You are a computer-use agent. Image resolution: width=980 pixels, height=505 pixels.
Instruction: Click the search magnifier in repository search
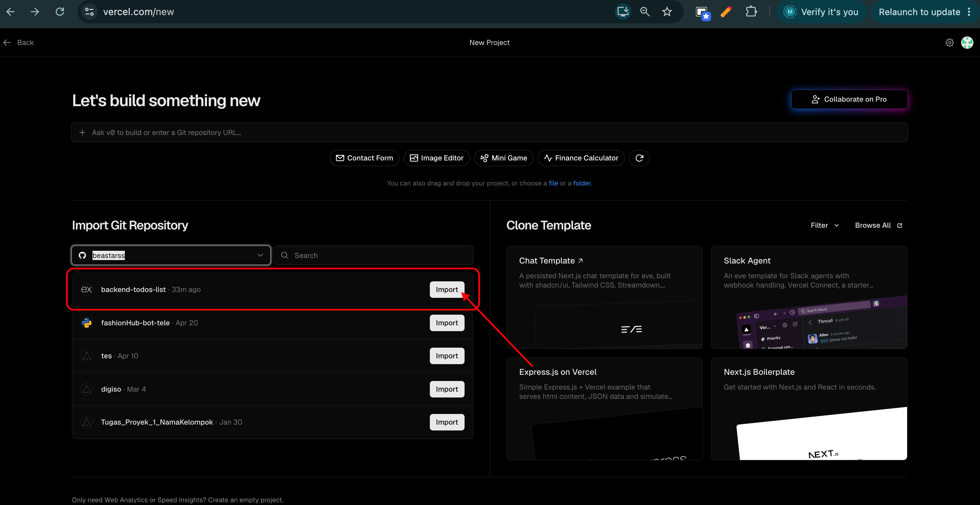pos(285,255)
